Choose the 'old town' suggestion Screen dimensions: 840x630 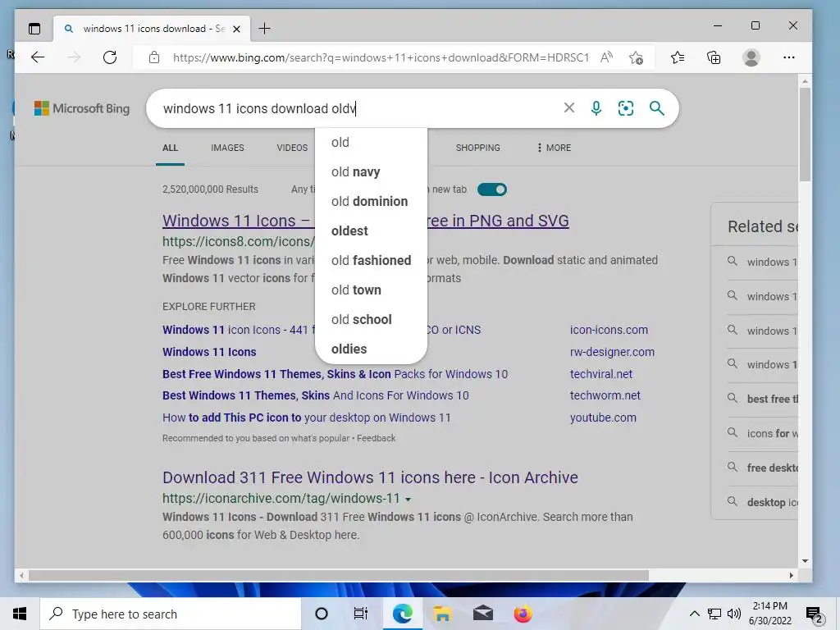tap(371, 290)
